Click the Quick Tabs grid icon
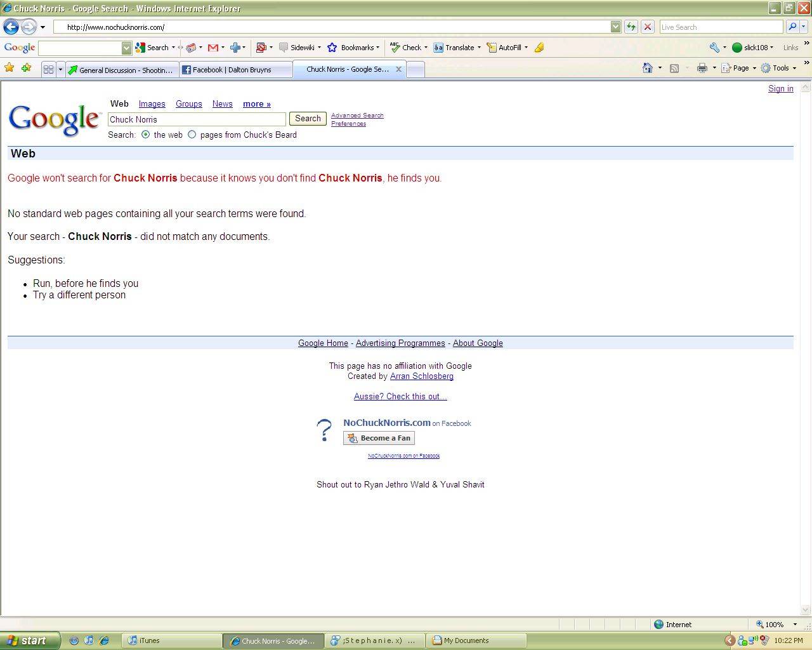The height and width of the screenshot is (650, 812). 48,70
